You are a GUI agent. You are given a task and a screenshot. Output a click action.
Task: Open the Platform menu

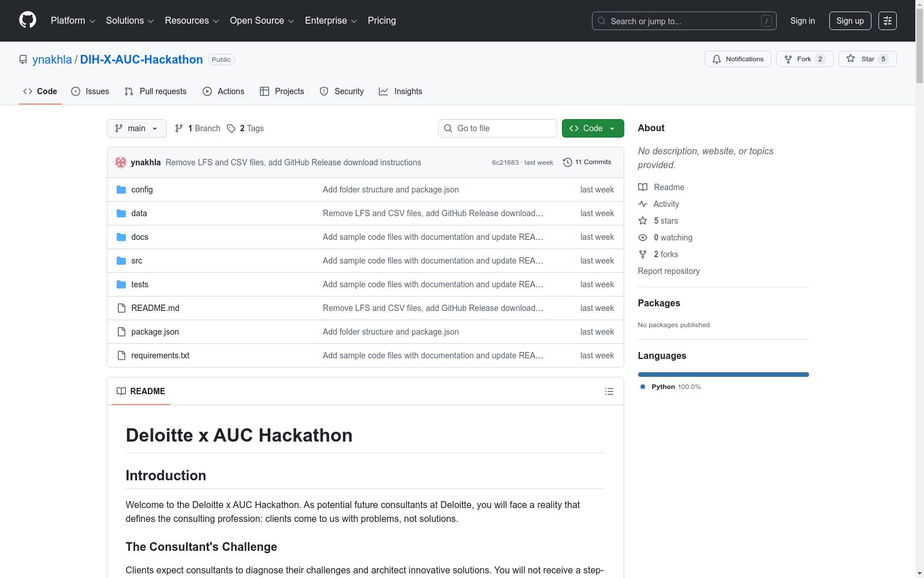pyautogui.click(x=73, y=21)
